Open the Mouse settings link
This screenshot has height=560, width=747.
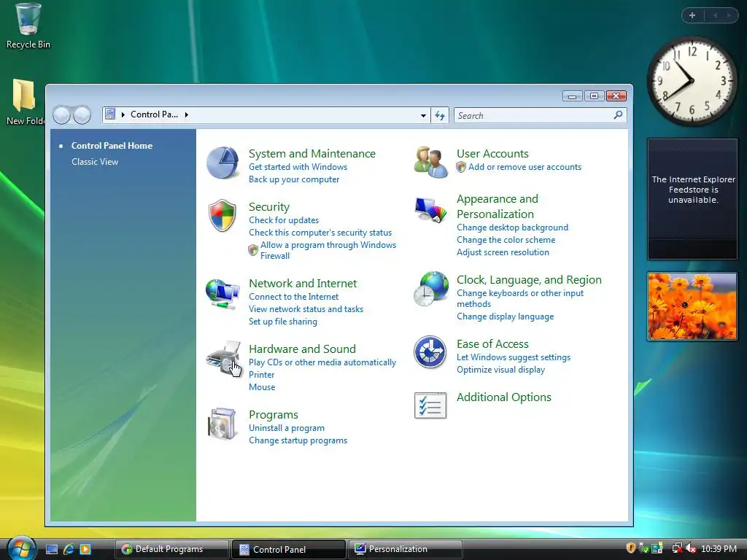coord(262,387)
